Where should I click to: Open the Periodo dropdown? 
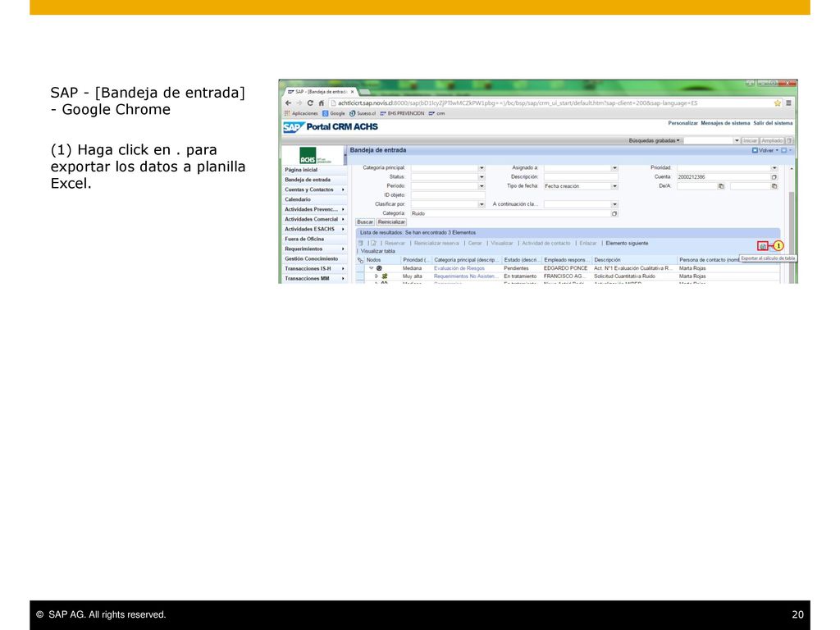click(x=482, y=186)
